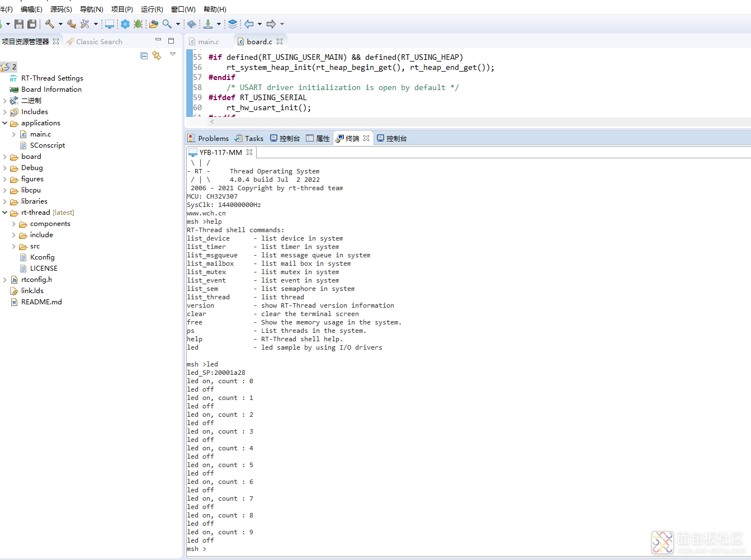Click the stacked layers icon in the toolbar
Viewport: 751px width, 560px height.
coord(233,24)
